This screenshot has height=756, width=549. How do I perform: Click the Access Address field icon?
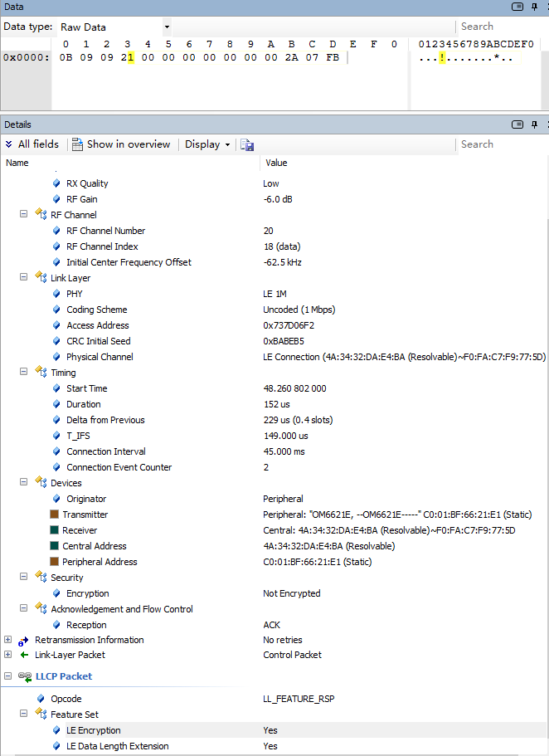pos(56,325)
